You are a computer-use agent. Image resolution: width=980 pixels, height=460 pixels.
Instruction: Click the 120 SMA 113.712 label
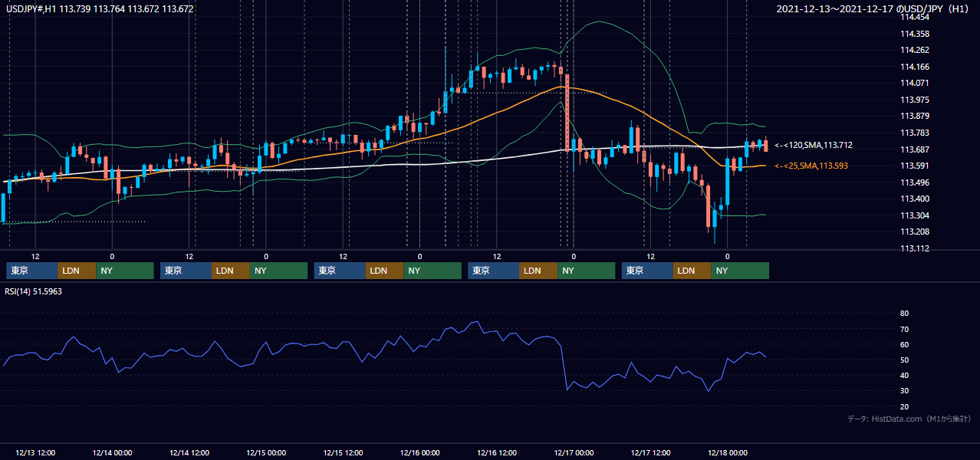click(x=814, y=145)
